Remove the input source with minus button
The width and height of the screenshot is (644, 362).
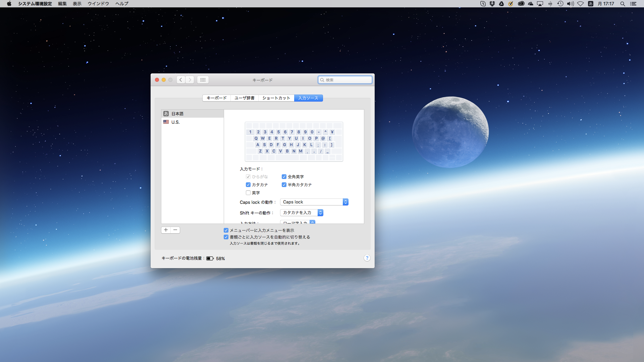tap(175, 230)
